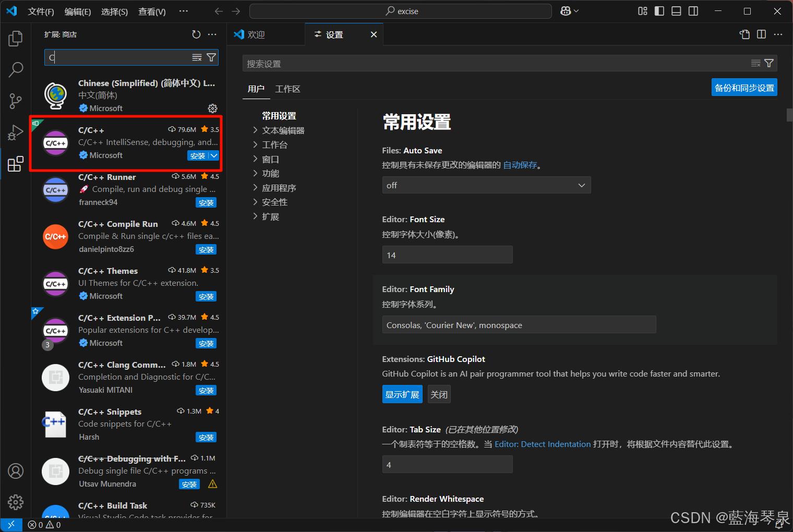The image size is (793, 532).
Task: Open the 编辑(E) menu
Action: [x=78, y=11]
